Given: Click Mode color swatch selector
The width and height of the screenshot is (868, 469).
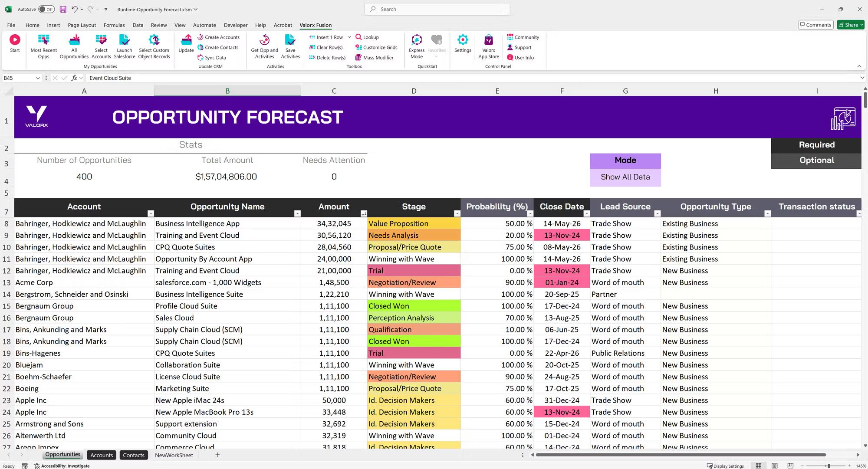Looking at the screenshot, I should pyautogui.click(x=625, y=161).
